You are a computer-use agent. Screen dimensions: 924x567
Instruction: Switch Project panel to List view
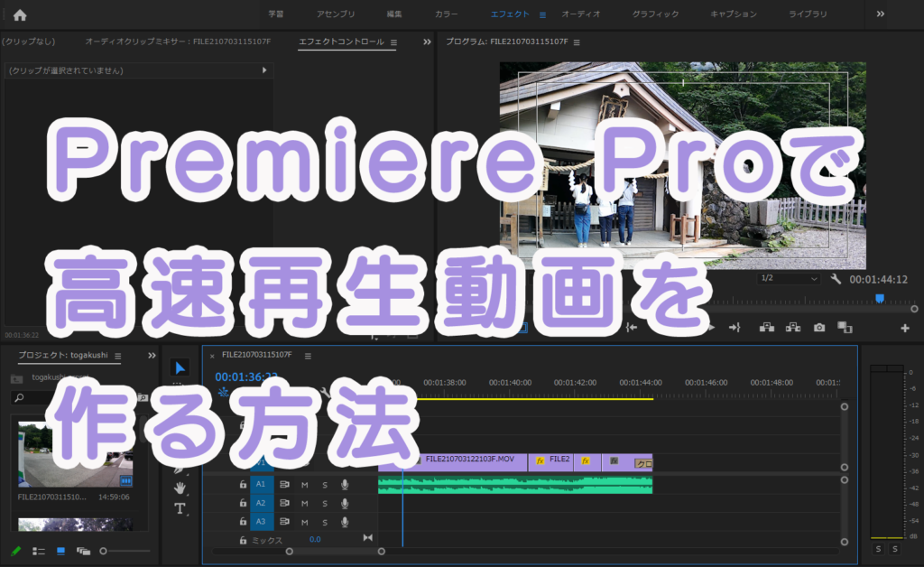point(38,551)
